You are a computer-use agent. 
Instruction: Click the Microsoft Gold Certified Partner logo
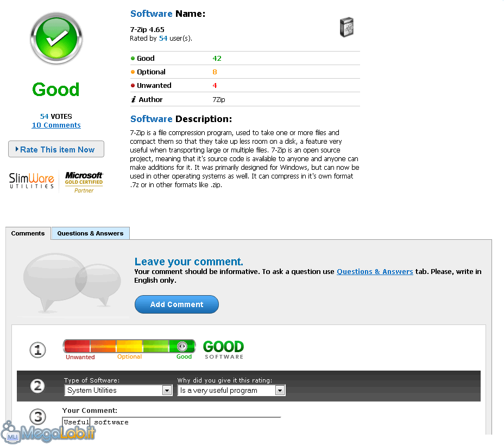(84, 182)
